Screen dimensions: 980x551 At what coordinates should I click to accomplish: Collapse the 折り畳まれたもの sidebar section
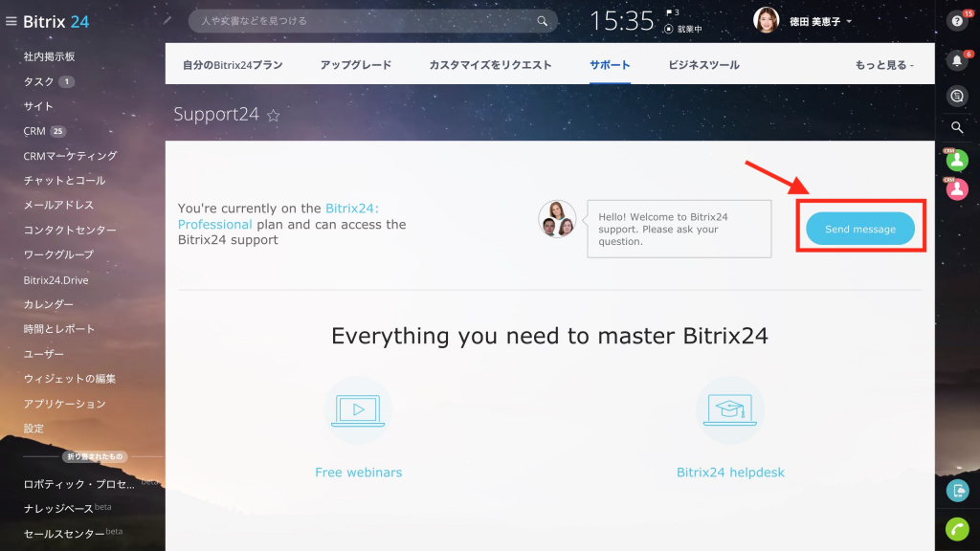95,456
